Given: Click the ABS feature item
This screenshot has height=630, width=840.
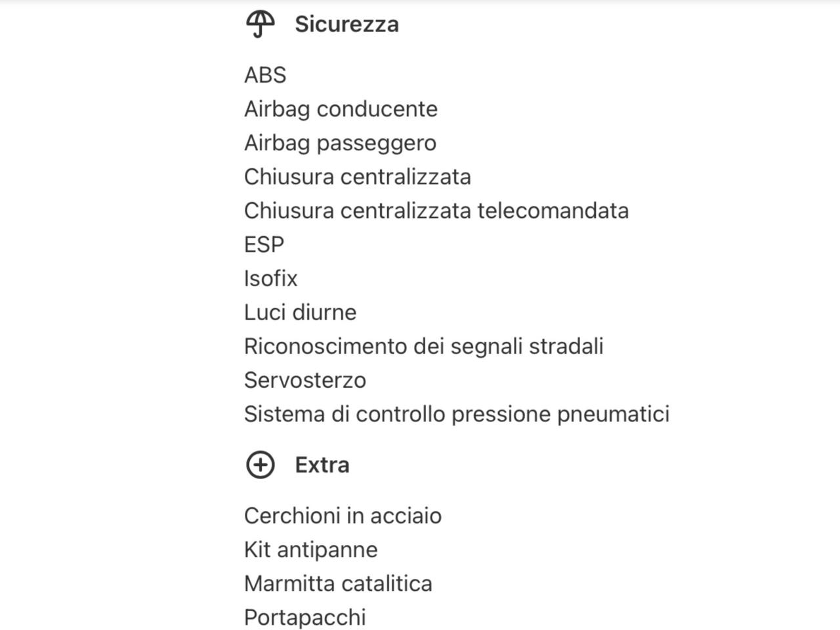Looking at the screenshot, I should (x=265, y=75).
